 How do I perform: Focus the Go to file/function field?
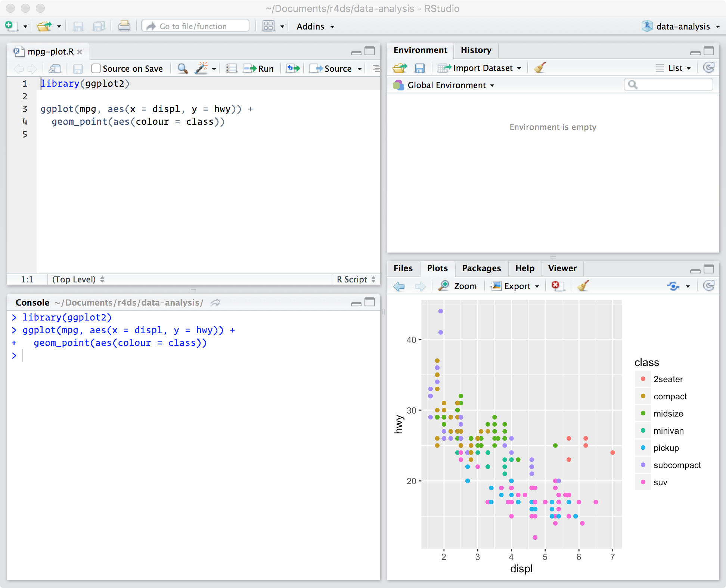click(x=195, y=26)
